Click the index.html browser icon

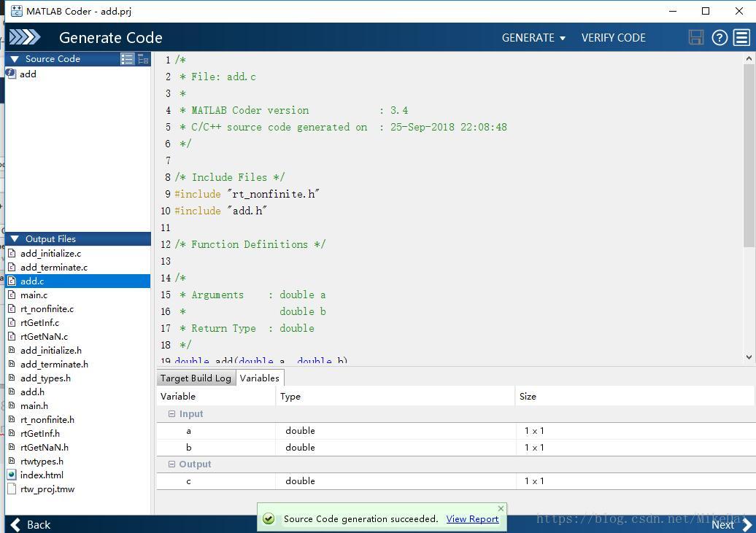click(x=12, y=475)
